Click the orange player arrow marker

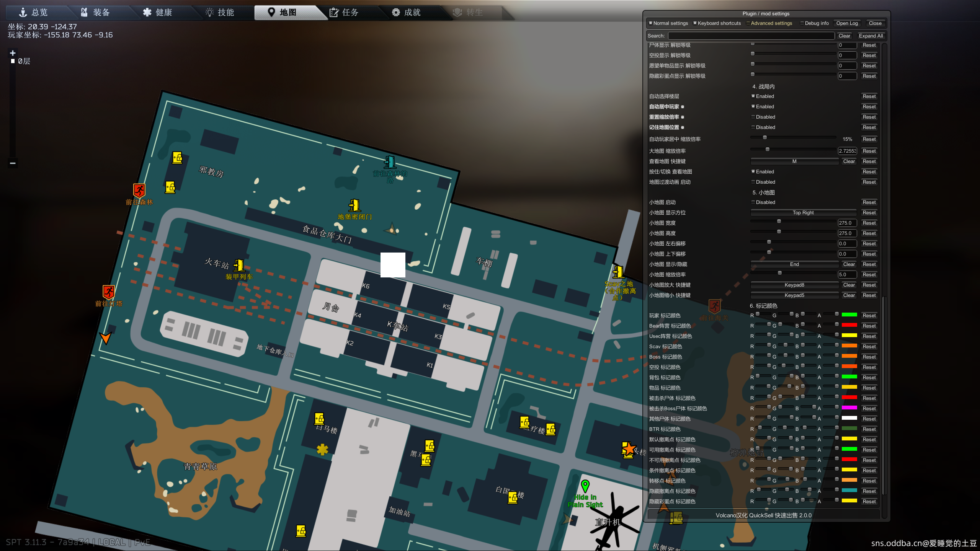(x=105, y=337)
